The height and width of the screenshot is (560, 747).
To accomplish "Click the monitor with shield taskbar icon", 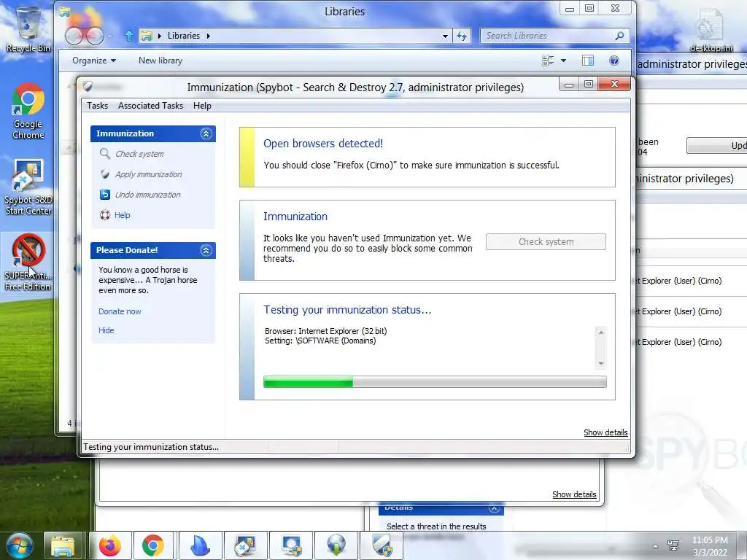I will coord(290,545).
